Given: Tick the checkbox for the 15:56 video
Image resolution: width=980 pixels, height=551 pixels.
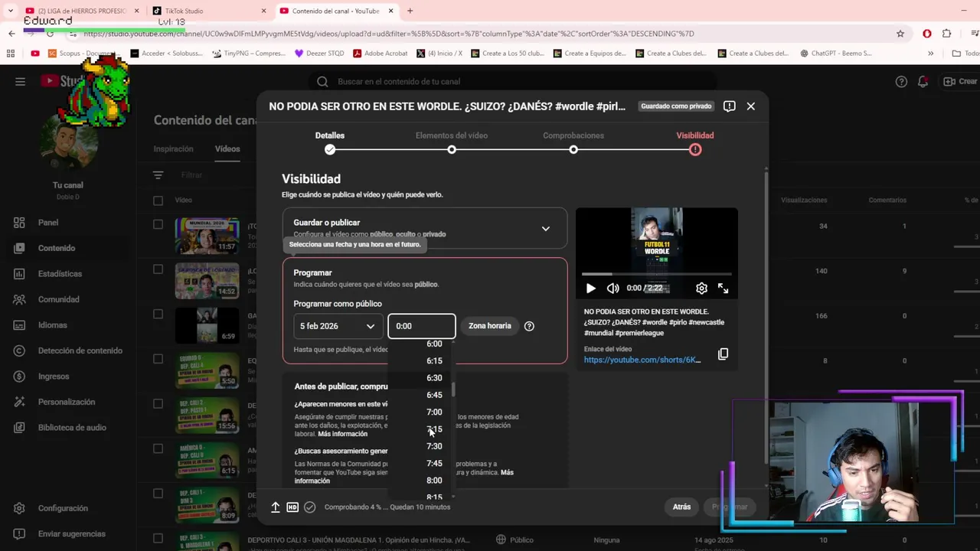Looking at the screenshot, I should click(x=158, y=403).
